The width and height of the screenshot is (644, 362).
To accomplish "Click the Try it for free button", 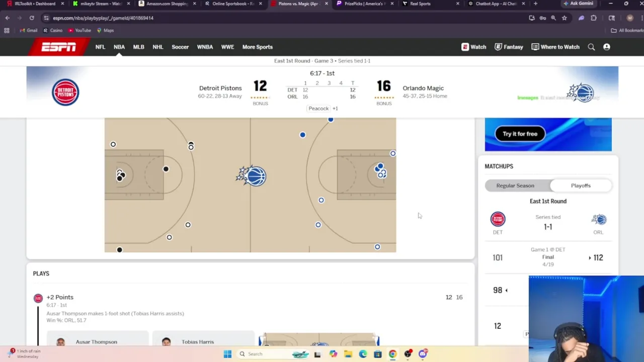I will tap(520, 134).
